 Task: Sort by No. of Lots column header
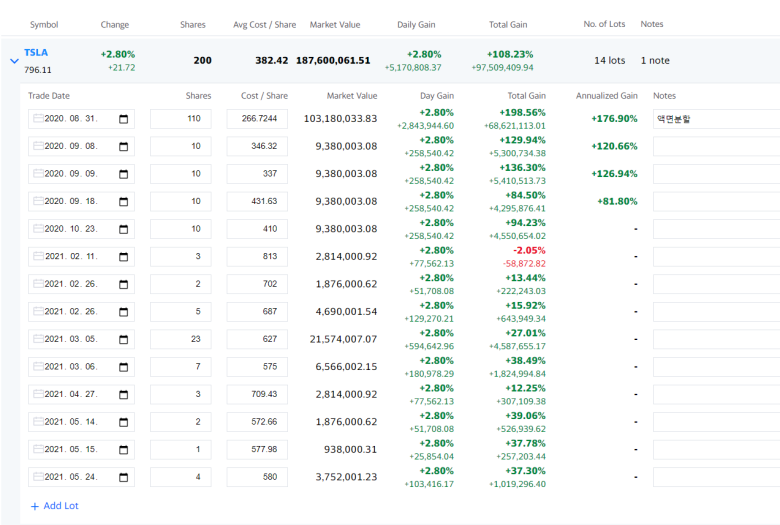[604, 24]
